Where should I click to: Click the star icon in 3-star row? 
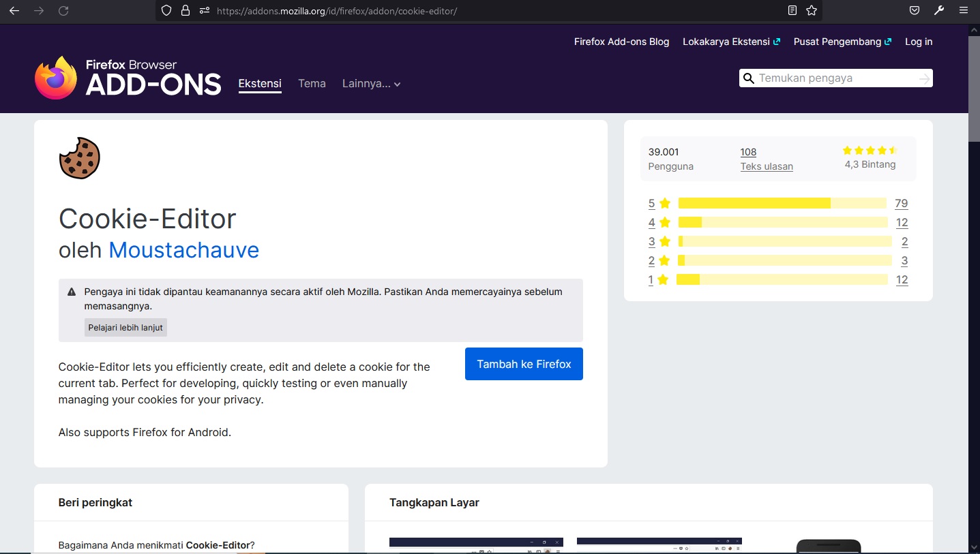pos(665,241)
